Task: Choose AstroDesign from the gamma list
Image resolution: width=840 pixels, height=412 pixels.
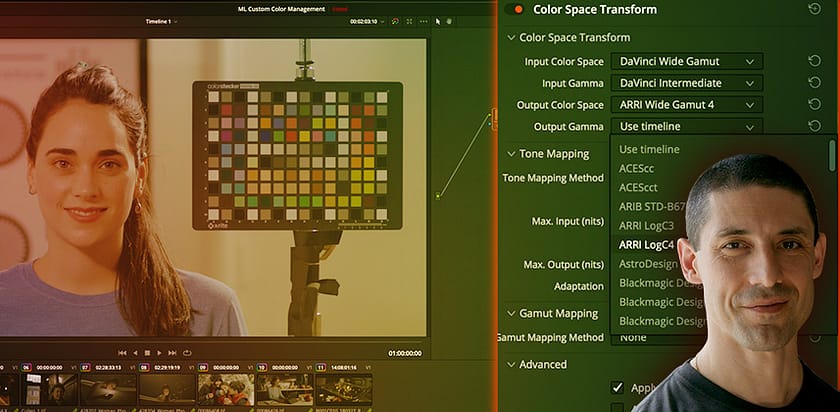Action: point(648,264)
